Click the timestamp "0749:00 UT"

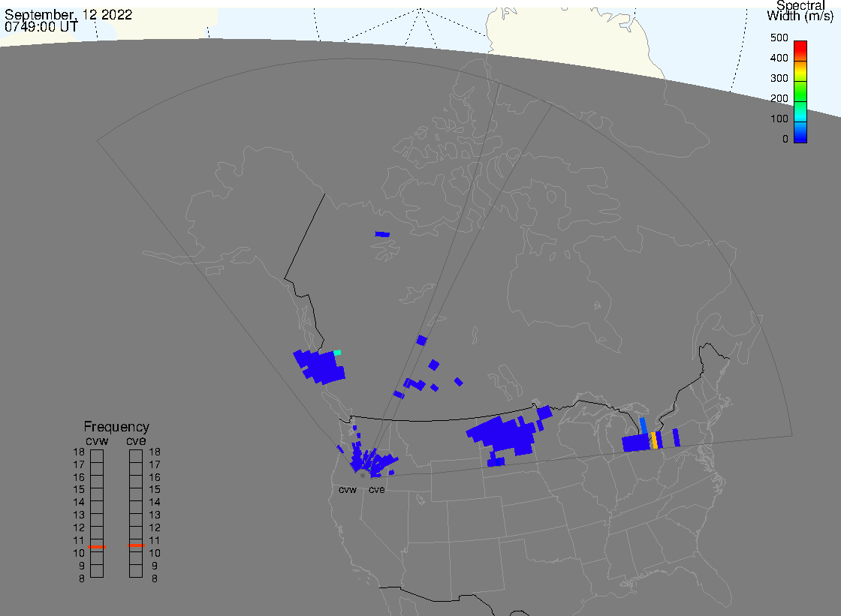click(41, 27)
